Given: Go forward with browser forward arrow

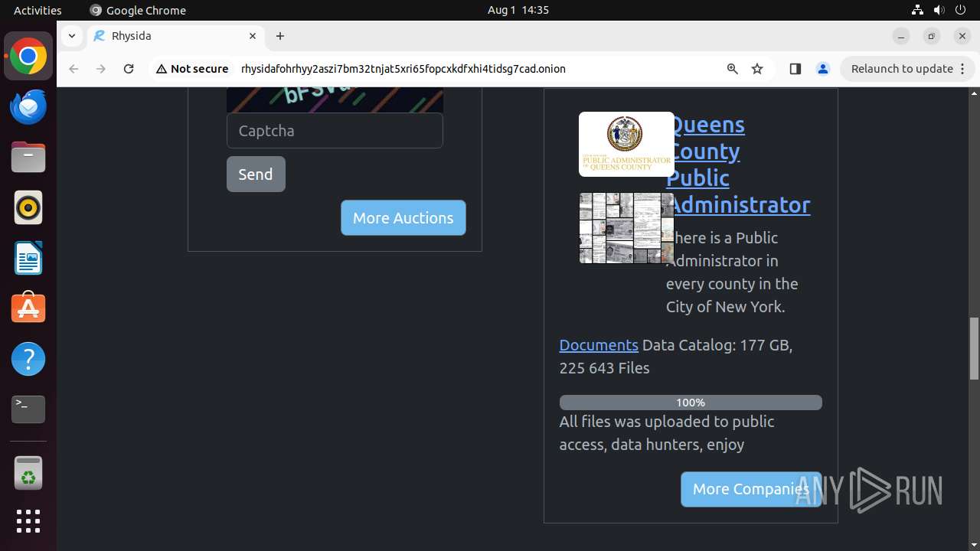Looking at the screenshot, I should (x=101, y=69).
